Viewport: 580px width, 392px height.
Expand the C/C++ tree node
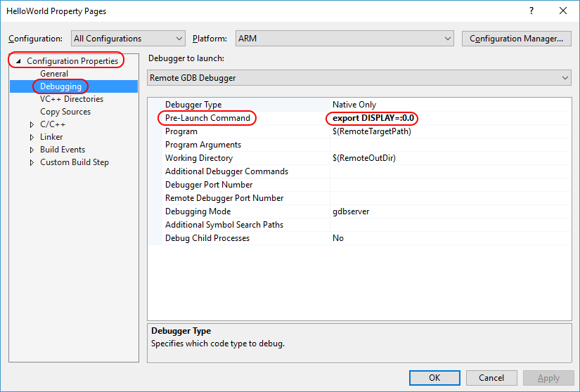tap(32, 125)
